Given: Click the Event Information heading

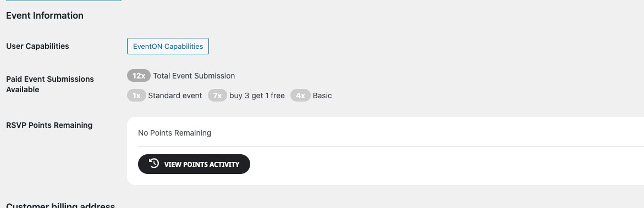Looking at the screenshot, I should (x=45, y=15).
